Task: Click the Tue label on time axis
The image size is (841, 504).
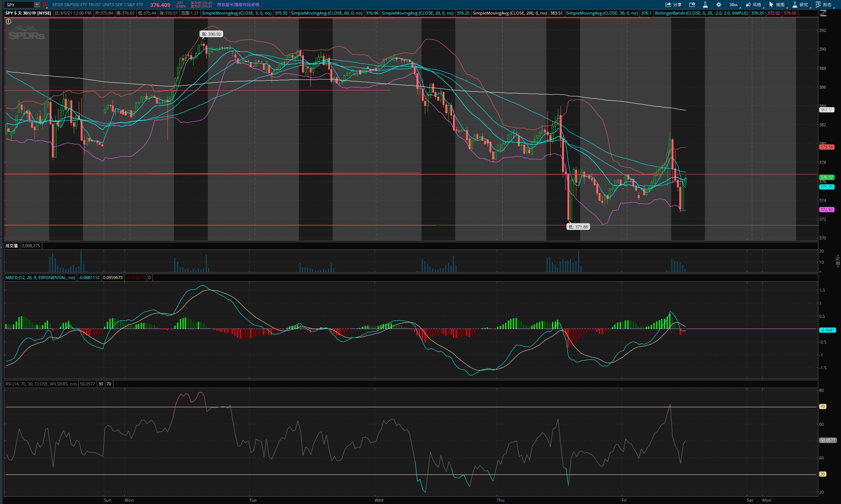Action: point(253,500)
